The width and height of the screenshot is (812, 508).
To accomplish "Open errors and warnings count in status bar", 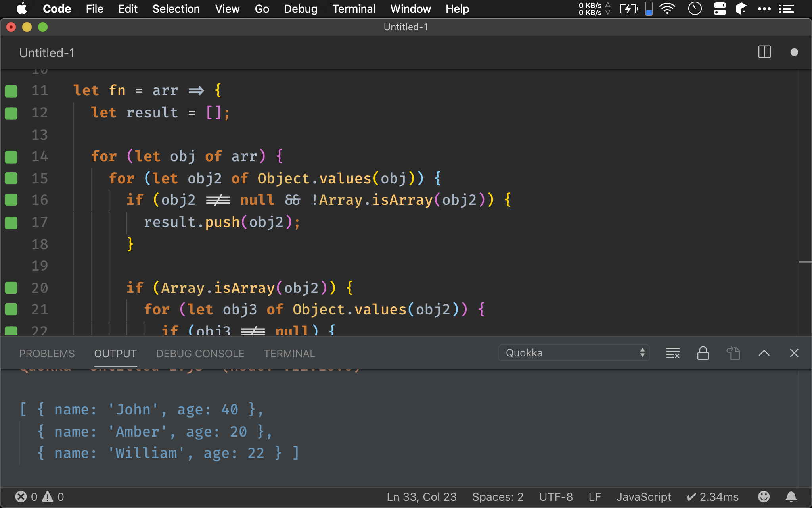I will point(40,497).
